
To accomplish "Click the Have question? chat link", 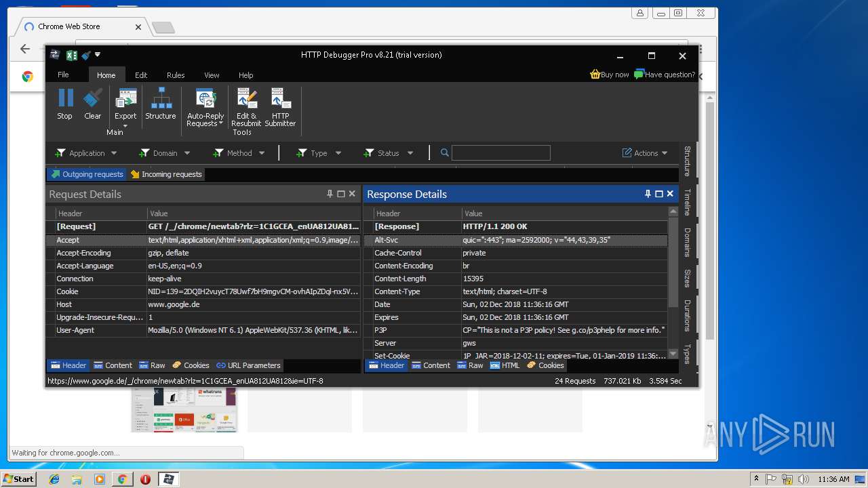I will pyautogui.click(x=665, y=75).
